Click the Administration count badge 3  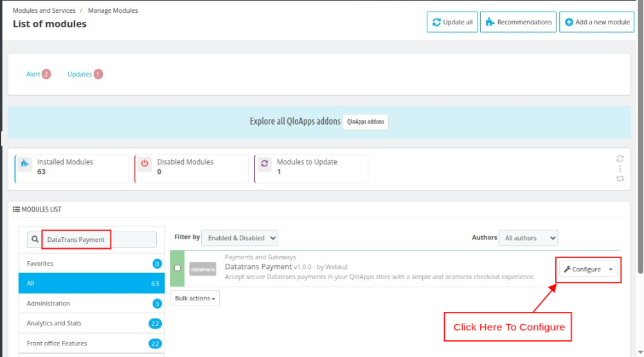157,304
